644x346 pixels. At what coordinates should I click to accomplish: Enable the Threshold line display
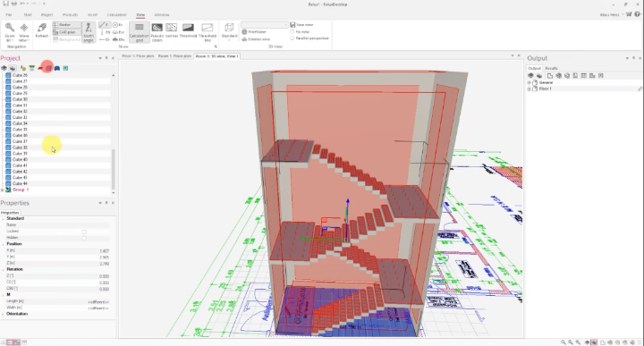208,32
